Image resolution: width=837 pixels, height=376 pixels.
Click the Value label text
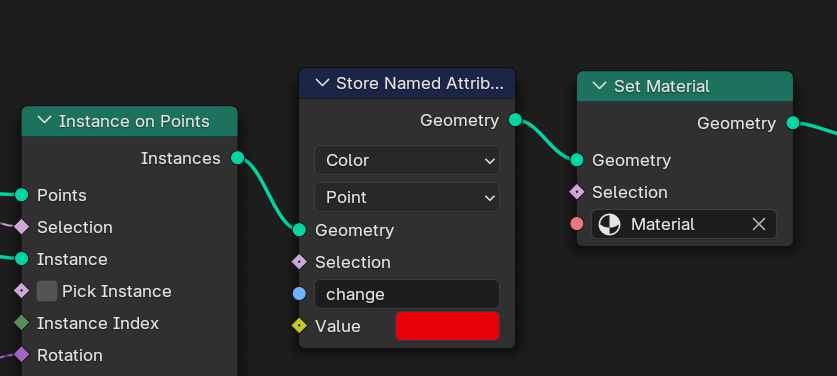[337, 326]
